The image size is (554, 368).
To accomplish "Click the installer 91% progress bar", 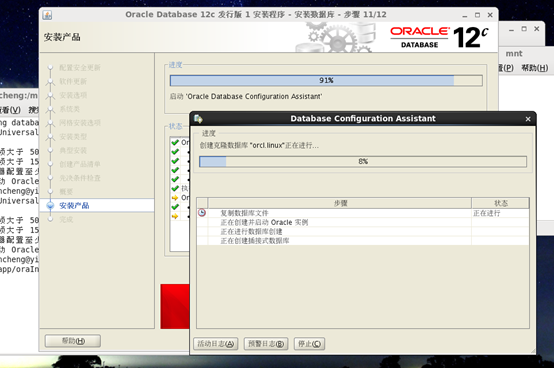I will [326, 81].
